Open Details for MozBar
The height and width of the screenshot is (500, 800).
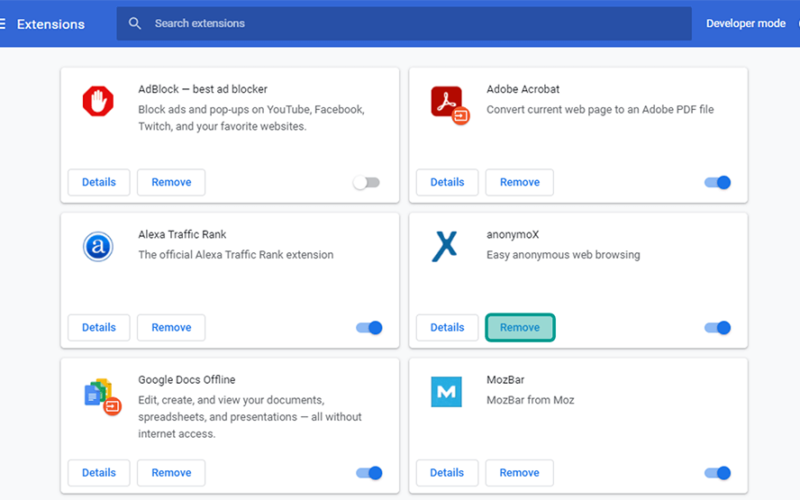[447, 473]
